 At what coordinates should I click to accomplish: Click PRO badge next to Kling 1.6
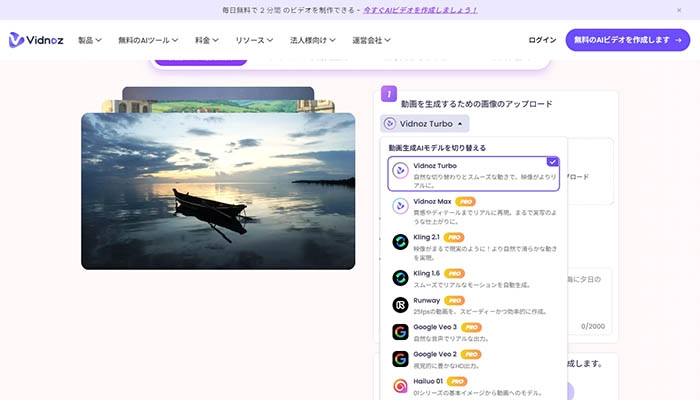point(454,274)
